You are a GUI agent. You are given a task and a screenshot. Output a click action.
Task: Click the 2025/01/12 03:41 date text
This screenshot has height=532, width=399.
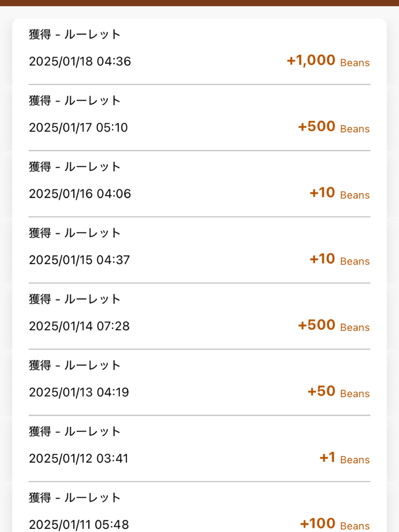[78, 458]
